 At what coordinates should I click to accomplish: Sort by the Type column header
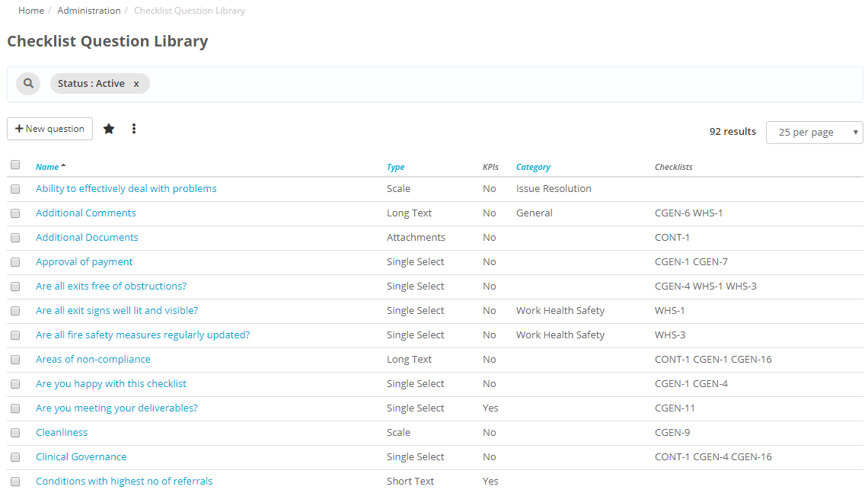[396, 166]
